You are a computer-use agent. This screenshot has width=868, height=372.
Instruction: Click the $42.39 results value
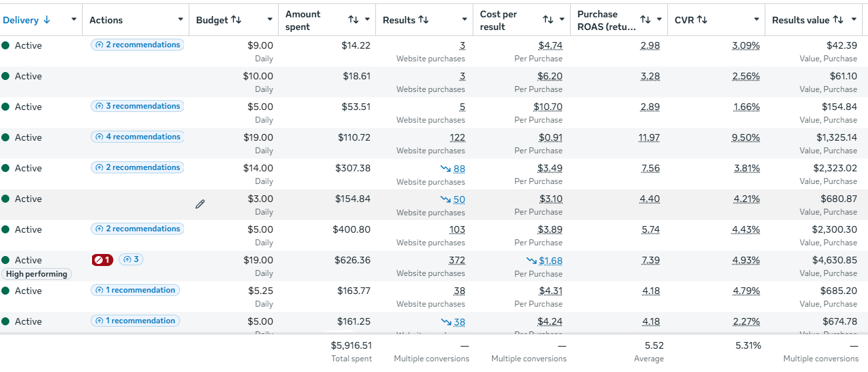click(x=842, y=45)
